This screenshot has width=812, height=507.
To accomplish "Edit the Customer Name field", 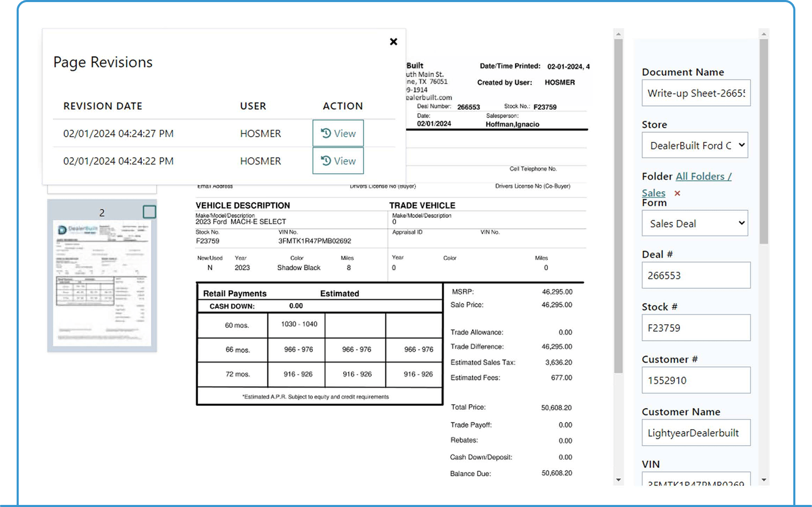I will pyautogui.click(x=696, y=433).
